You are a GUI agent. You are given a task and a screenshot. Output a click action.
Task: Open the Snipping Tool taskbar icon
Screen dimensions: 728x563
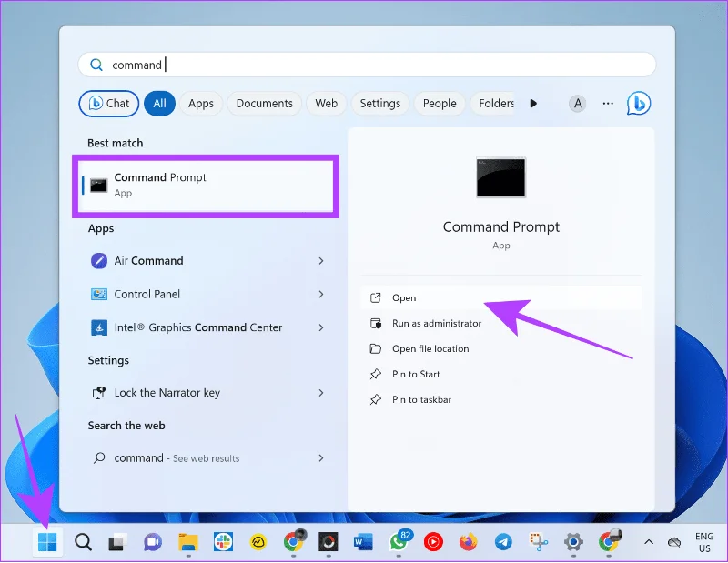538,542
